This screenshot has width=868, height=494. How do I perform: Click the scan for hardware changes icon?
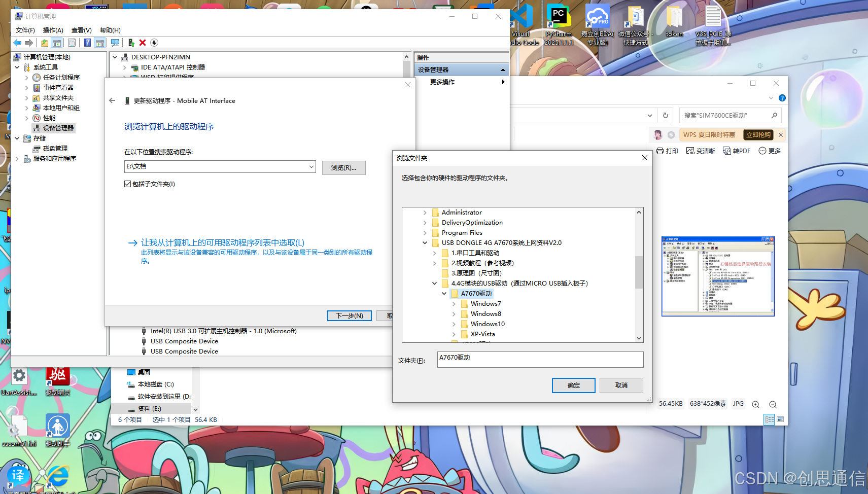[115, 43]
